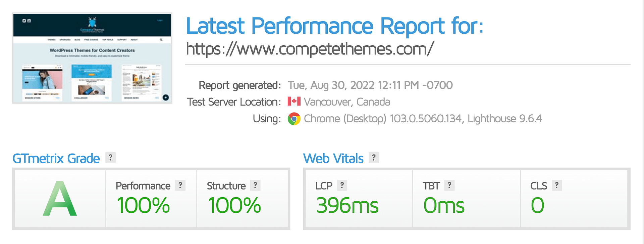Open the Performance score help icon
Viewport: 644px width, 244px height.
[x=180, y=185]
